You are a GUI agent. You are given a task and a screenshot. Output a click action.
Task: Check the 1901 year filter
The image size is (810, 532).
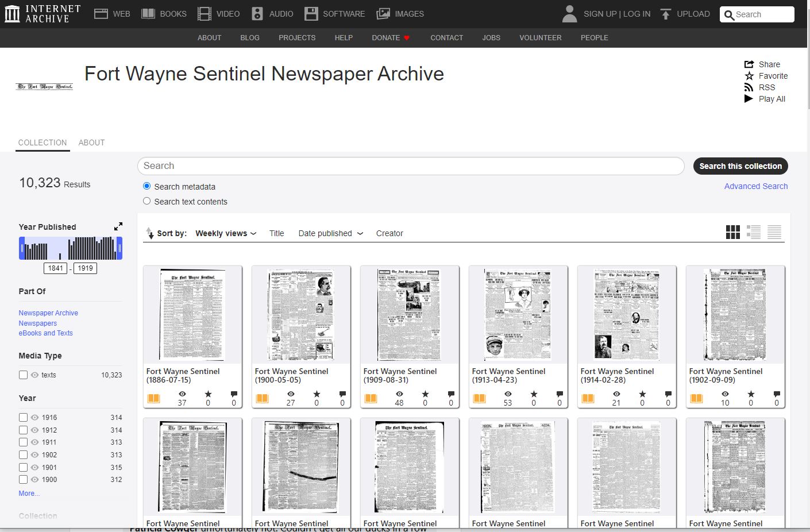23,467
